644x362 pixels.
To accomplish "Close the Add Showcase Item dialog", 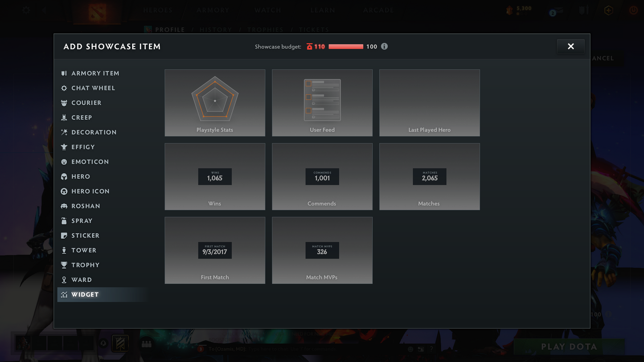I will [571, 46].
